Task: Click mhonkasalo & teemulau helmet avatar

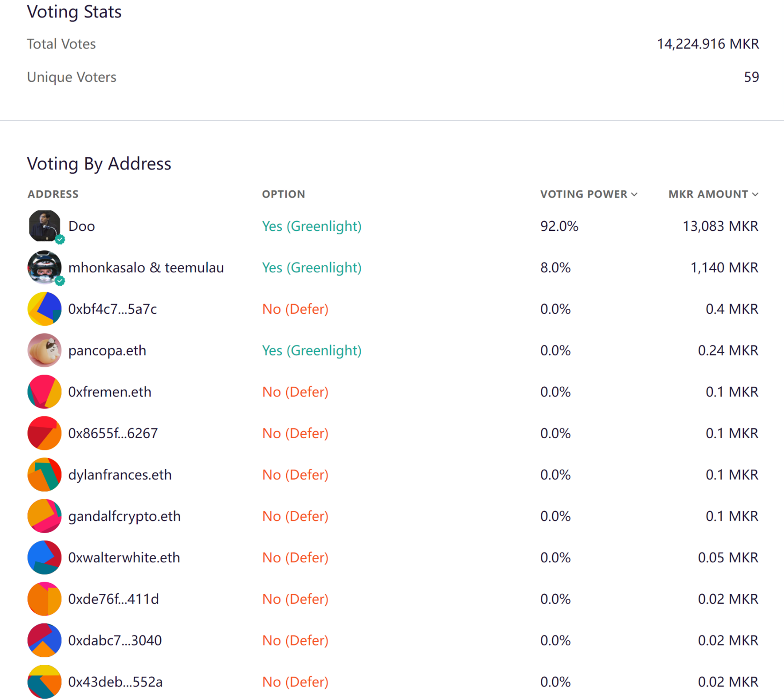Action: coord(44,267)
